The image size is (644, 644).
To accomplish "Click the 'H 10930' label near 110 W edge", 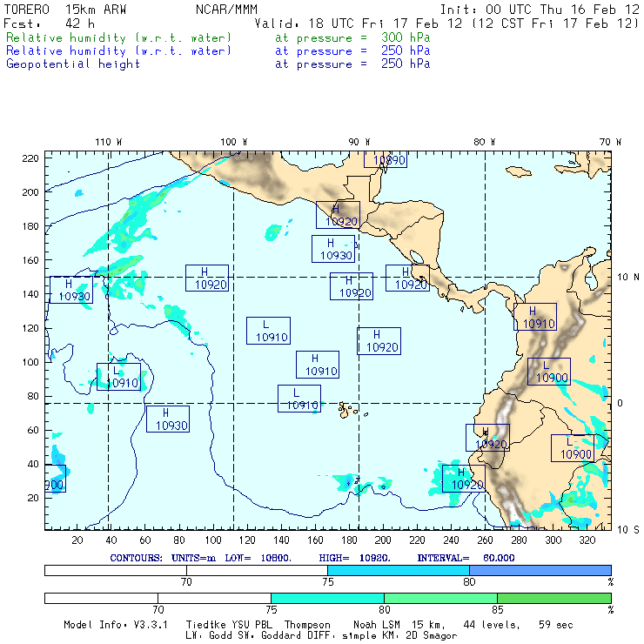I will (x=71, y=290).
